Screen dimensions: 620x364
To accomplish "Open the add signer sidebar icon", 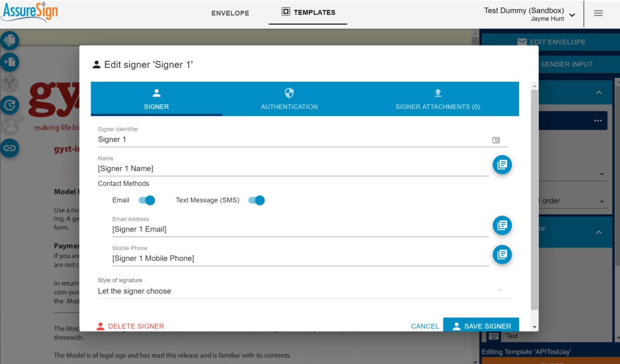I will (x=10, y=126).
